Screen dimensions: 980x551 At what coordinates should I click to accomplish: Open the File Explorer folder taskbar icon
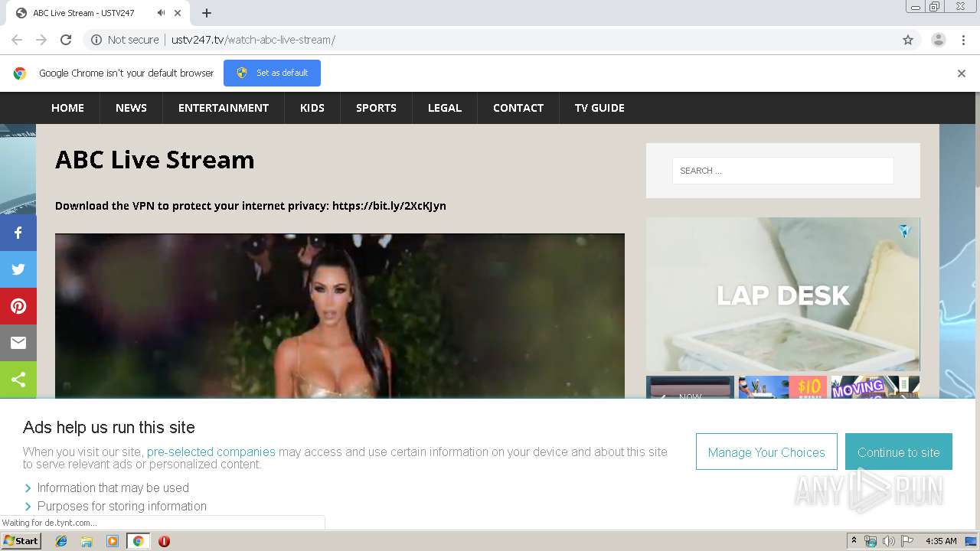point(87,541)
